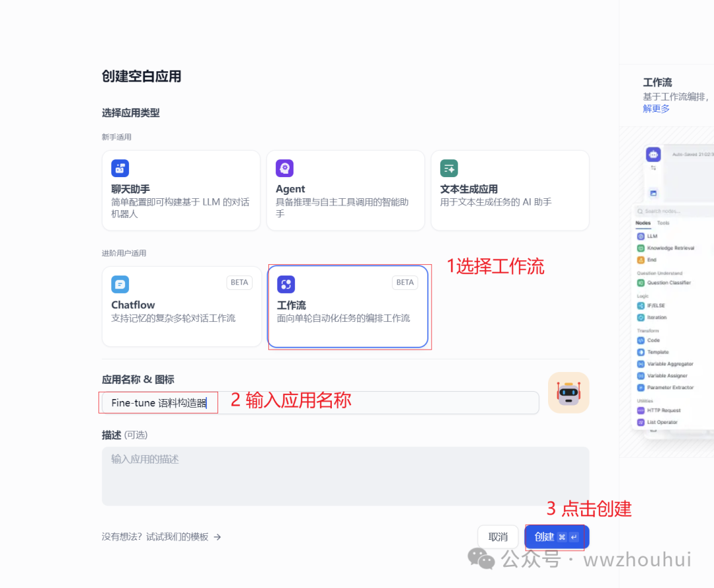The width and height of the screenshot is (714, 588).
Task: Click the 选择应用类型 heading
Action: 131,113
